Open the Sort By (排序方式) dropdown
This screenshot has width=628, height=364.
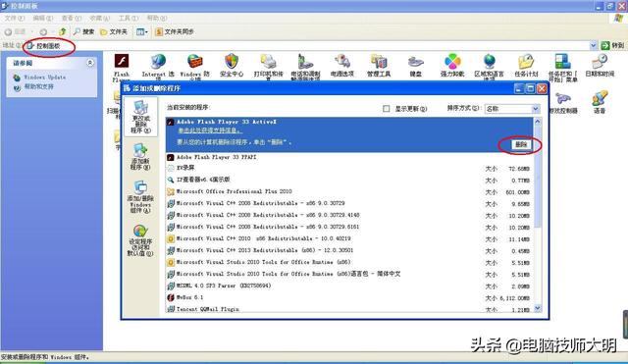click(512, 109)
